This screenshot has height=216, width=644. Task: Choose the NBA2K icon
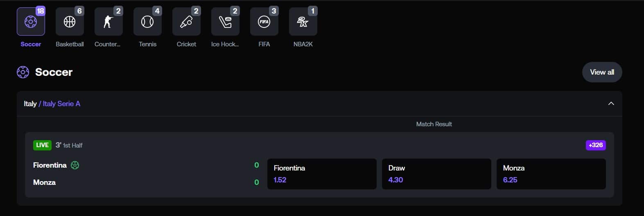(x=303, y=22)
